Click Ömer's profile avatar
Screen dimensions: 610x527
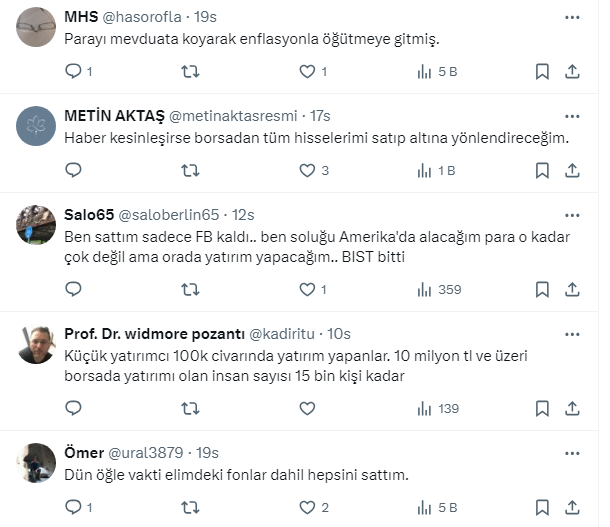37,461
